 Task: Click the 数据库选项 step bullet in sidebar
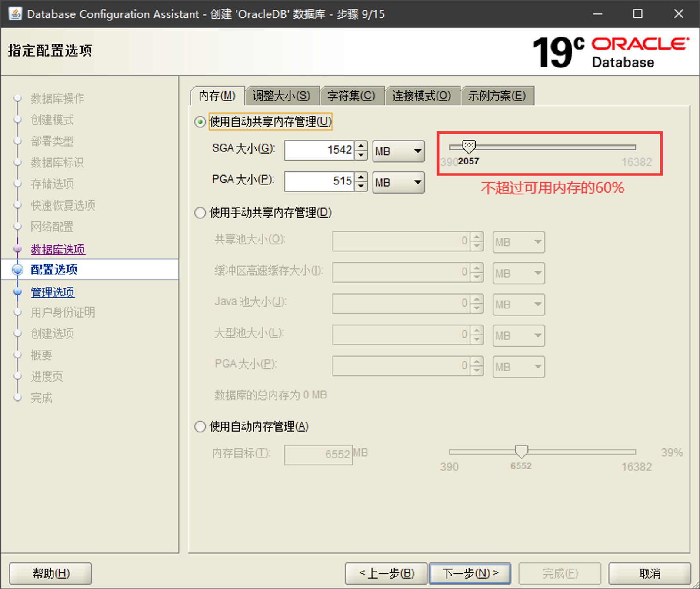click(x=18, y=249)
